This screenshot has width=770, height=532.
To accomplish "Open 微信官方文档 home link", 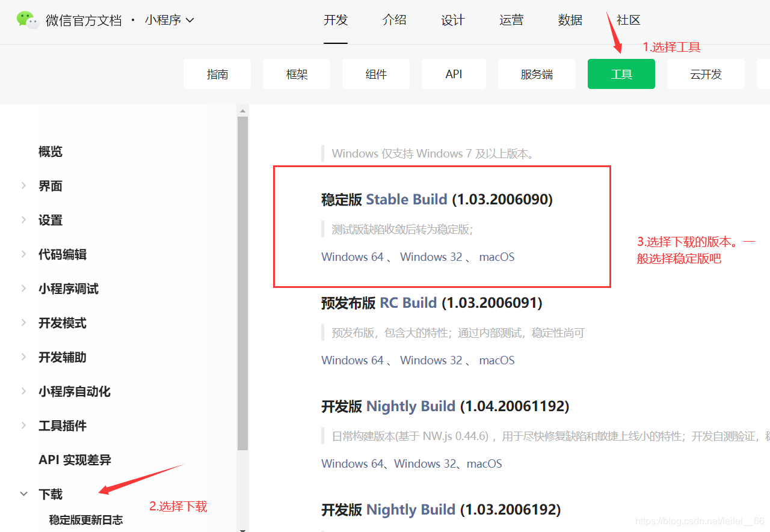I will [84, 20].
